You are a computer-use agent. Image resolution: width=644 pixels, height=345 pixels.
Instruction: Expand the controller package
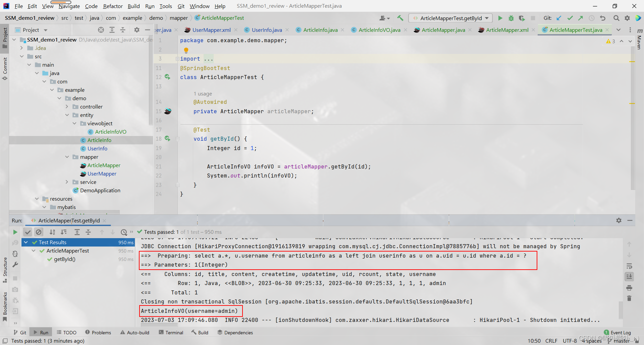(67, 107)
